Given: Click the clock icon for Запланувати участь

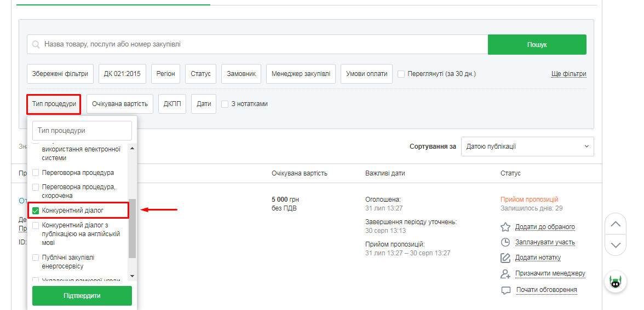Looking at the screenshot, I should point(505,242).
